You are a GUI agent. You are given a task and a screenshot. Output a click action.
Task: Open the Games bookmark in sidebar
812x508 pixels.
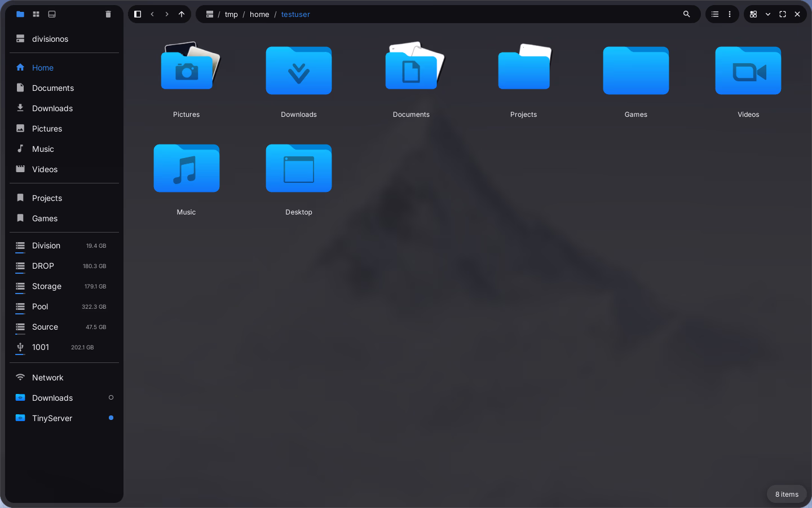click(64, 218)
